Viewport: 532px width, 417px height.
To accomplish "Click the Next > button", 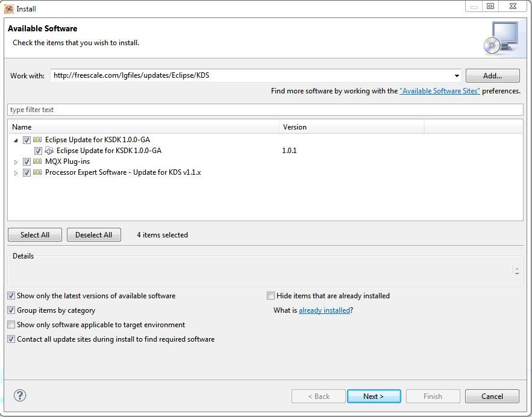I will [374, 397].
